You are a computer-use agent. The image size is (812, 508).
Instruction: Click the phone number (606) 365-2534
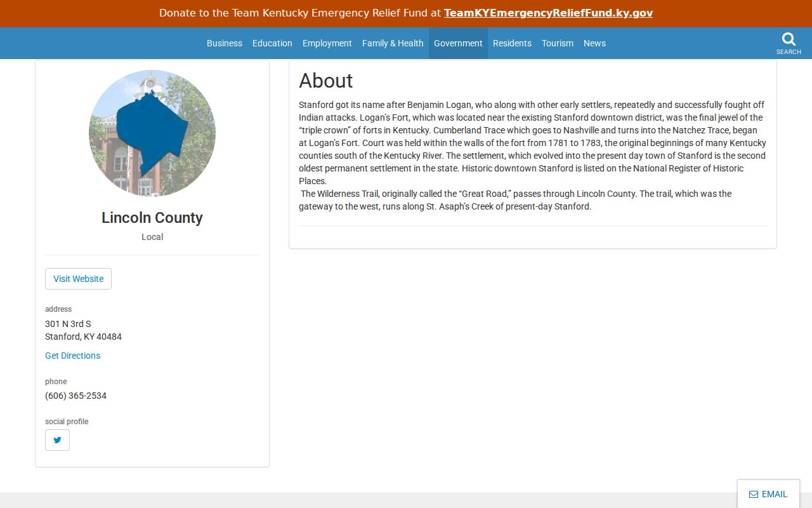click(75, 396)
